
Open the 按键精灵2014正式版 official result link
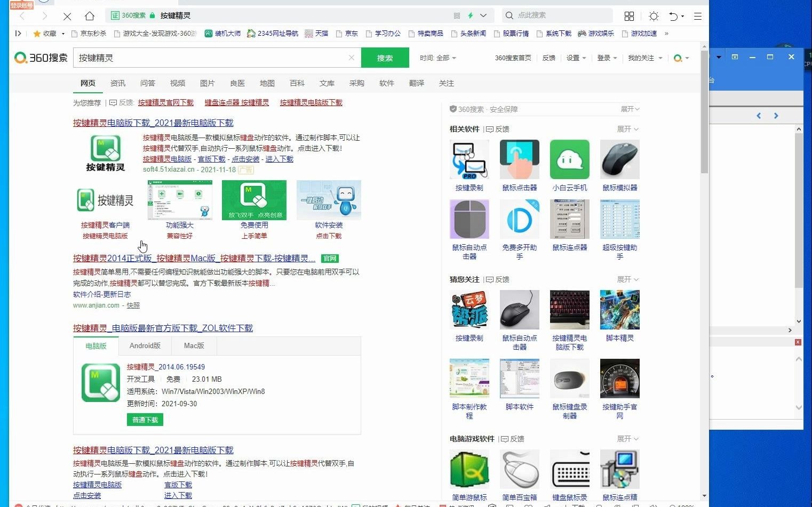(194, 259)
